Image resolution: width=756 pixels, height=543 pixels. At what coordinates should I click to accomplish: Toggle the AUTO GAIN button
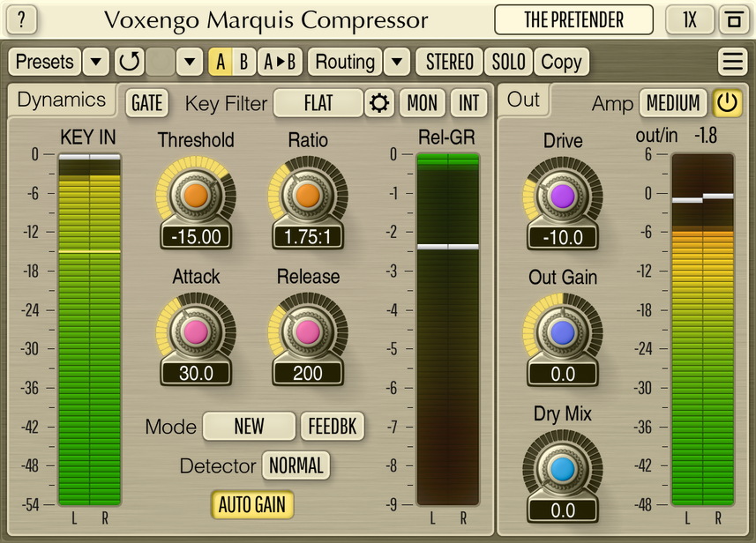point(251,505)
